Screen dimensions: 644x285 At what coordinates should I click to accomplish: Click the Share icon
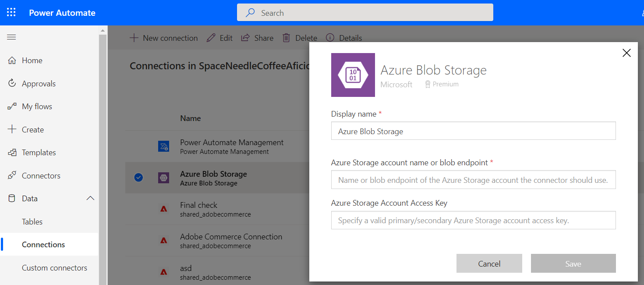245,38
